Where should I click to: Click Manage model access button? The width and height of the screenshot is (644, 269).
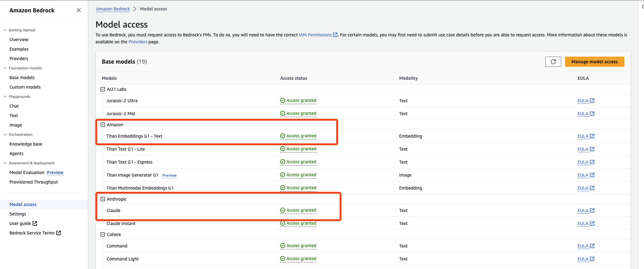tap(594, 62)
